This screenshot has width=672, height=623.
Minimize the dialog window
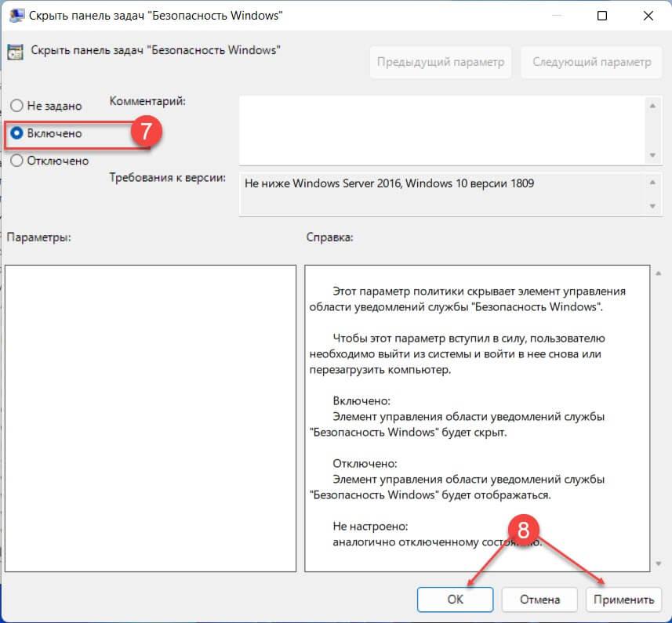(x=556, y=16)
